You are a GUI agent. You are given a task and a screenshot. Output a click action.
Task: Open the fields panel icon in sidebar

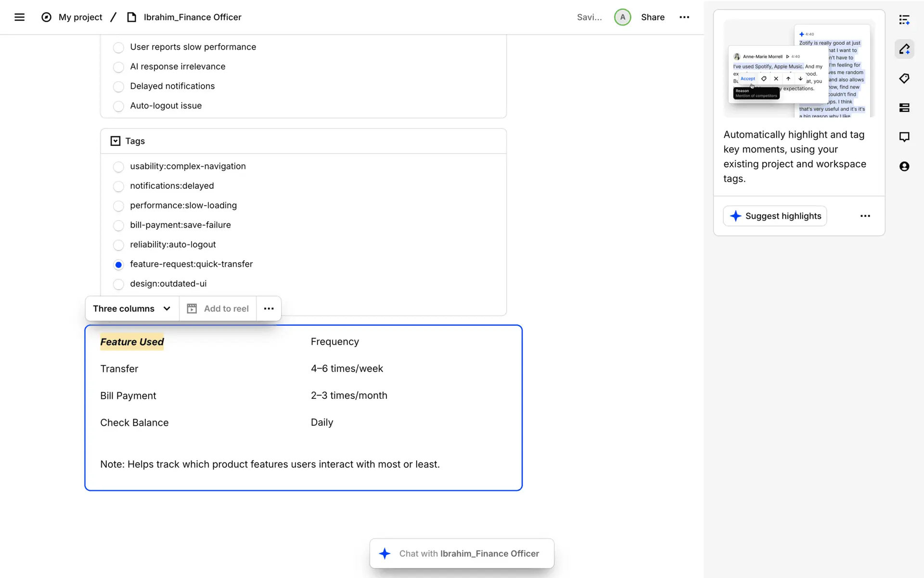(904, 108)
